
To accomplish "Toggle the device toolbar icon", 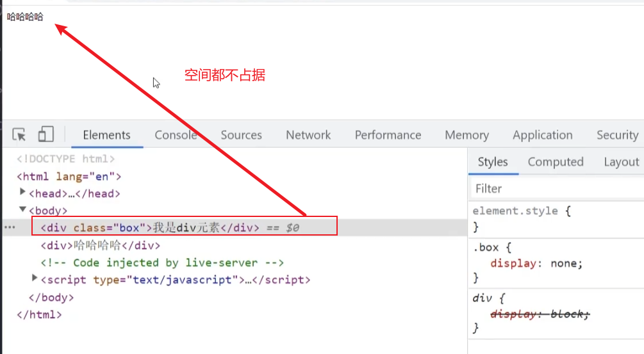I will 45,134.
